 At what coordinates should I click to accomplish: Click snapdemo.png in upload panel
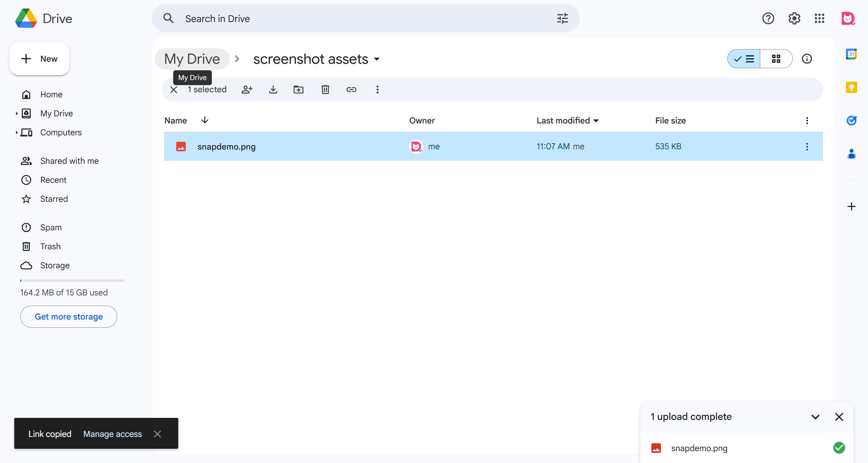699,448
